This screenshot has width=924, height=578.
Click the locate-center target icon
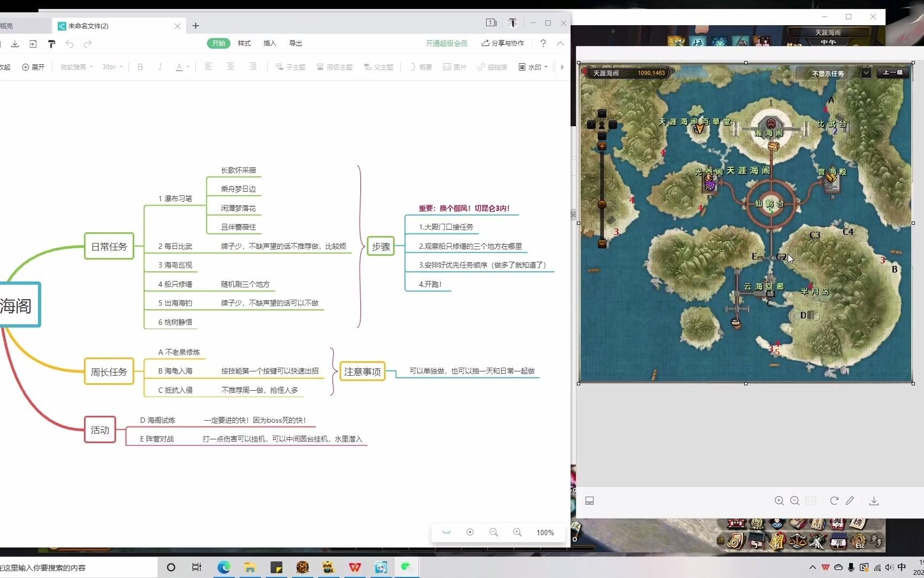(x=470, y=533)
